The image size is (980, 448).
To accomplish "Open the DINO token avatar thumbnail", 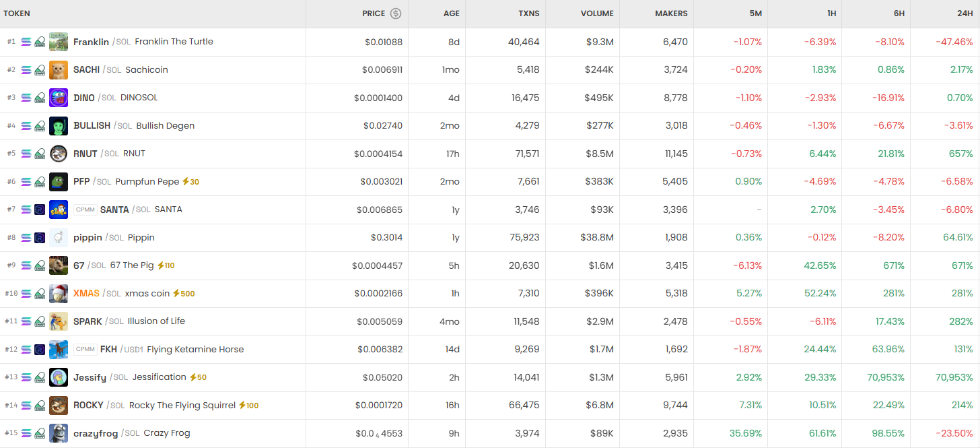I will pos(59,98).
